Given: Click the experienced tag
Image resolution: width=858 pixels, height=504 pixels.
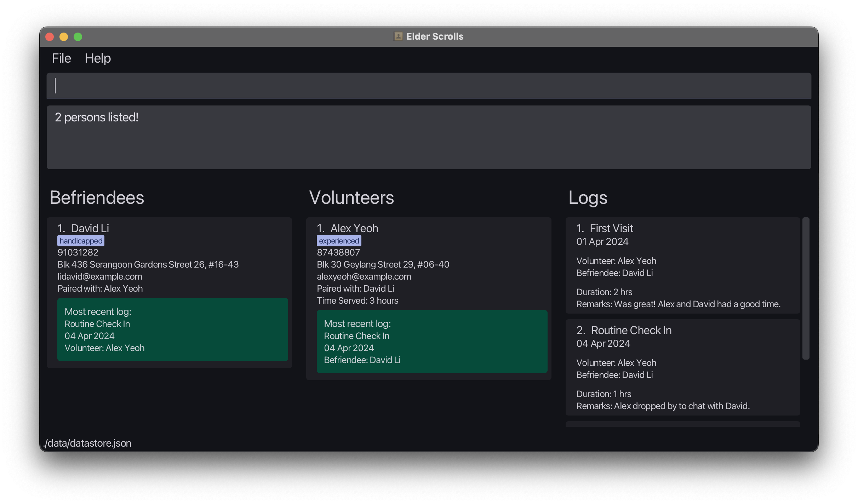Looking at the screenshot, I should [339, 241].
